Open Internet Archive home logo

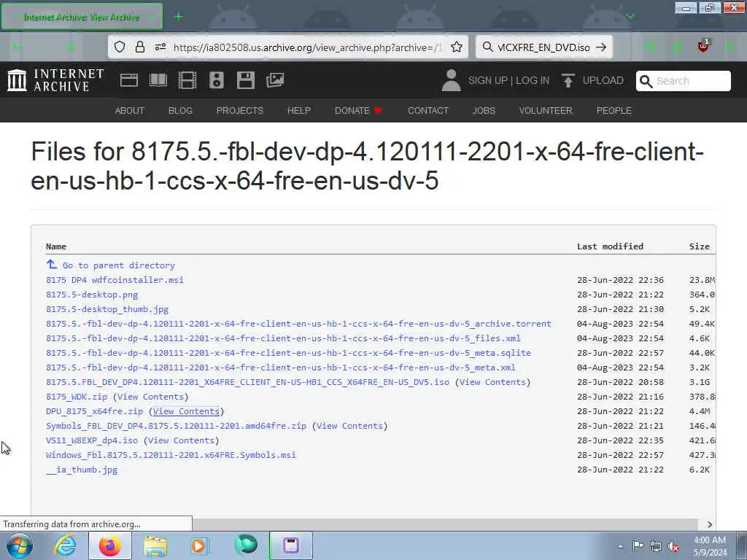(x=55, y=80)
